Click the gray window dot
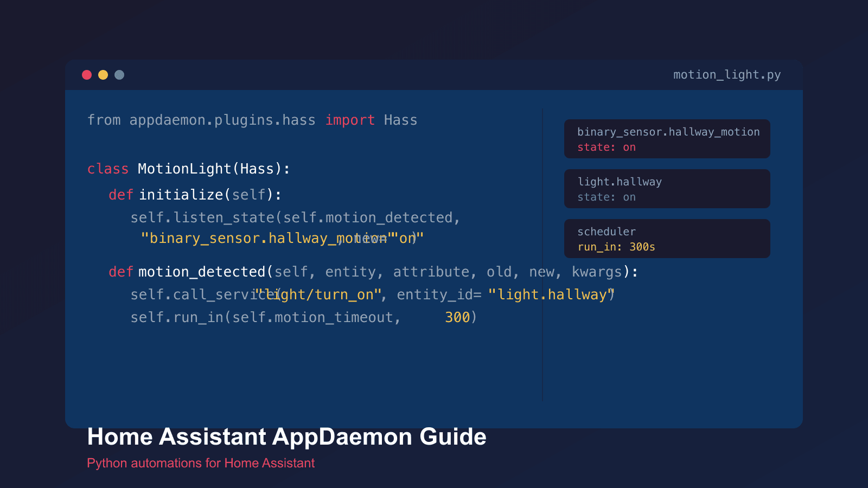 119,75
